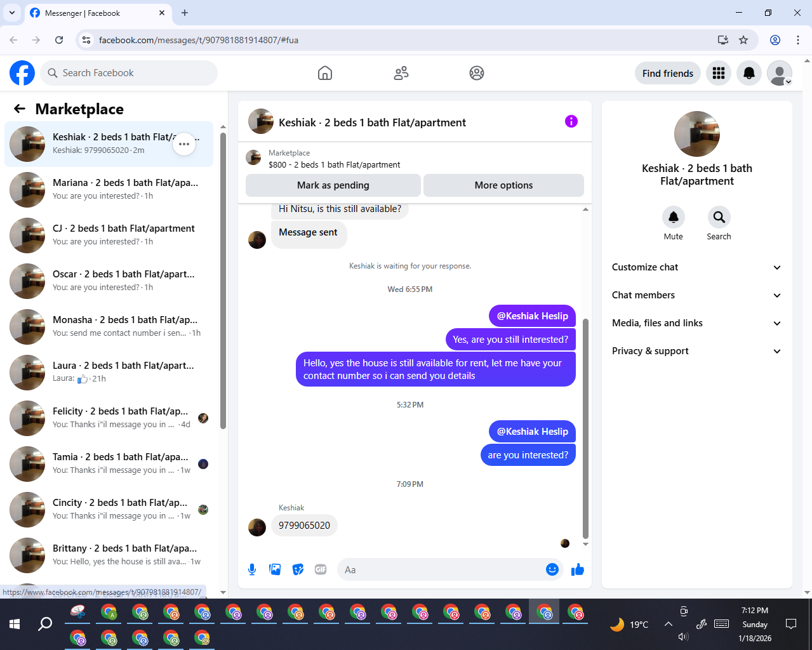
Task: Open Felicity 2 beds 1 bath conversation
Action: 109,418
